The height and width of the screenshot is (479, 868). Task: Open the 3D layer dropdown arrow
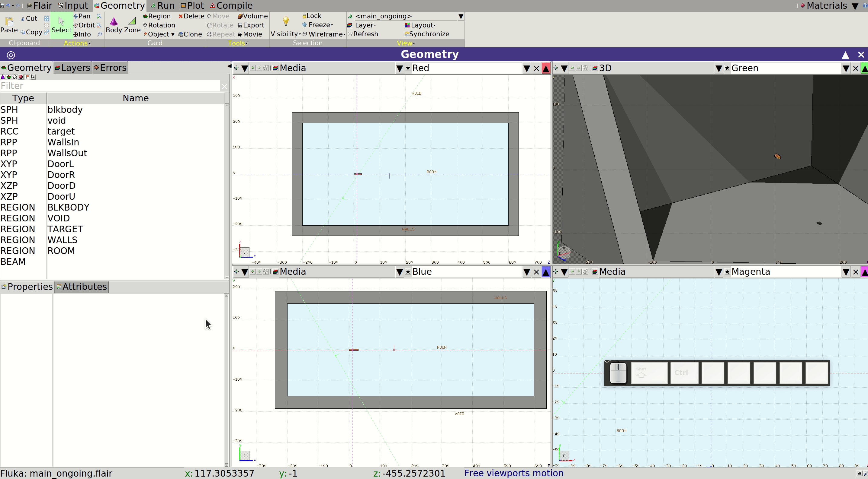coord(719,68)
